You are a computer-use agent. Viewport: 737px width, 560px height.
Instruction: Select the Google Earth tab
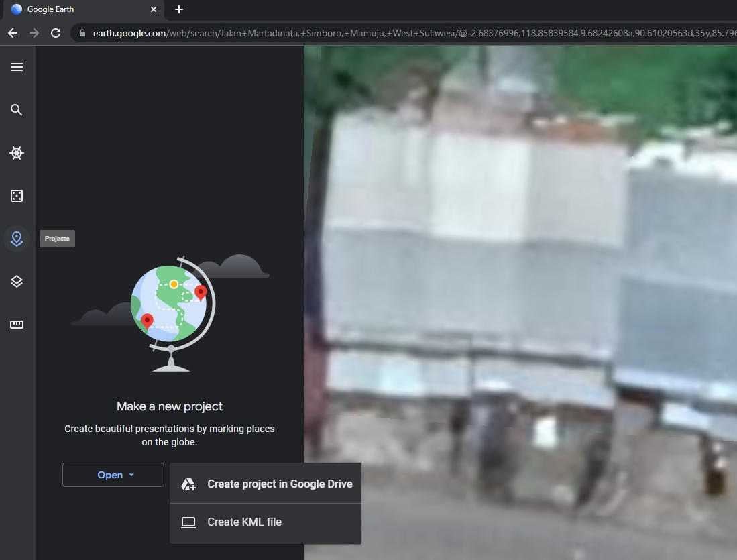tap(84, 10)
